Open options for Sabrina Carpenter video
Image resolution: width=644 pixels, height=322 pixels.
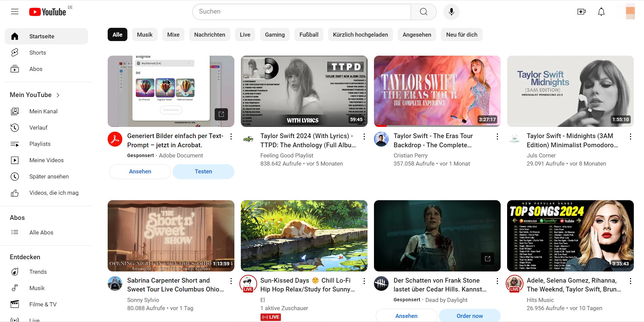[x=231, y=281]
